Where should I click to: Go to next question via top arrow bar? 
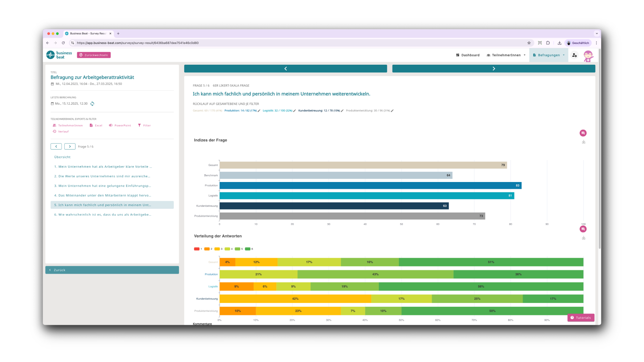[493, 69]
